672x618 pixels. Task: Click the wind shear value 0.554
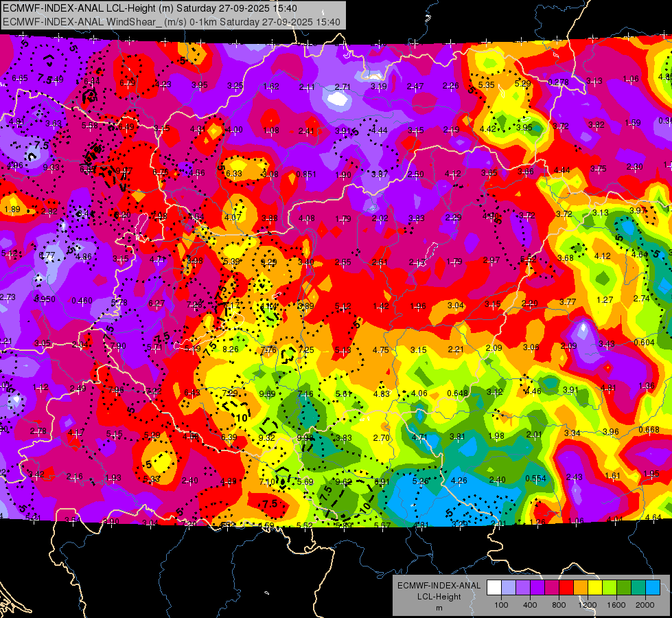click(535, 478)
